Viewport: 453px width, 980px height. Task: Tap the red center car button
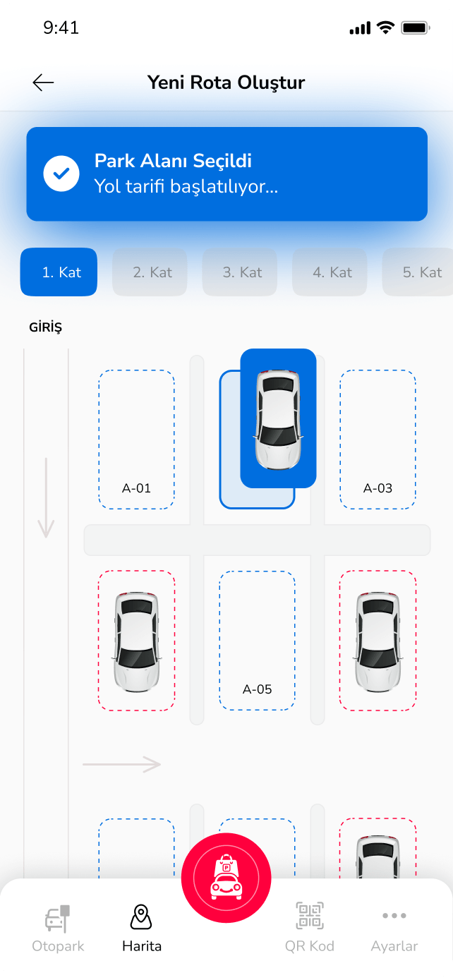click(x=226, y=878)
